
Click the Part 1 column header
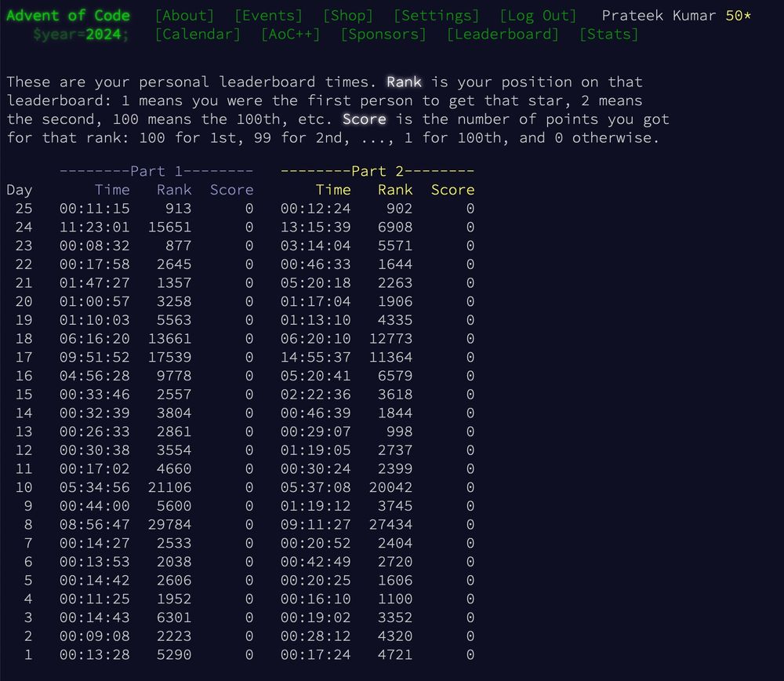pos(154,170)
